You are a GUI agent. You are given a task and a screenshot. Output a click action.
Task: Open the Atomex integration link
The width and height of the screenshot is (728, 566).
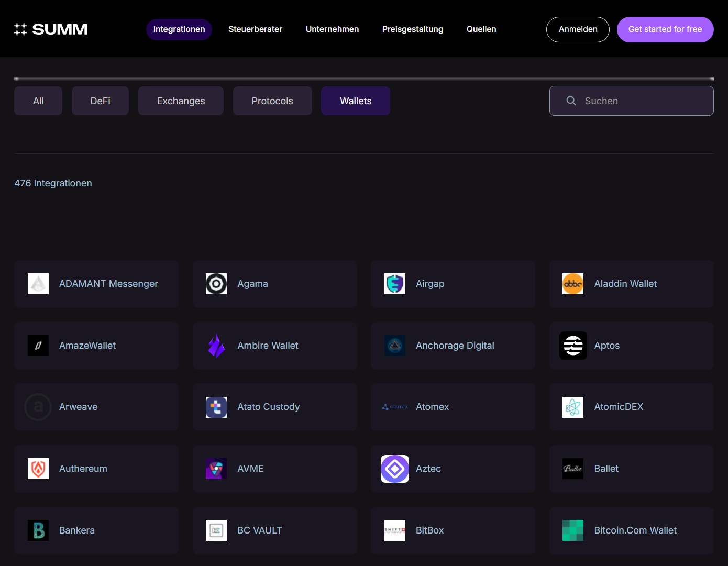[x=453, y=407]
